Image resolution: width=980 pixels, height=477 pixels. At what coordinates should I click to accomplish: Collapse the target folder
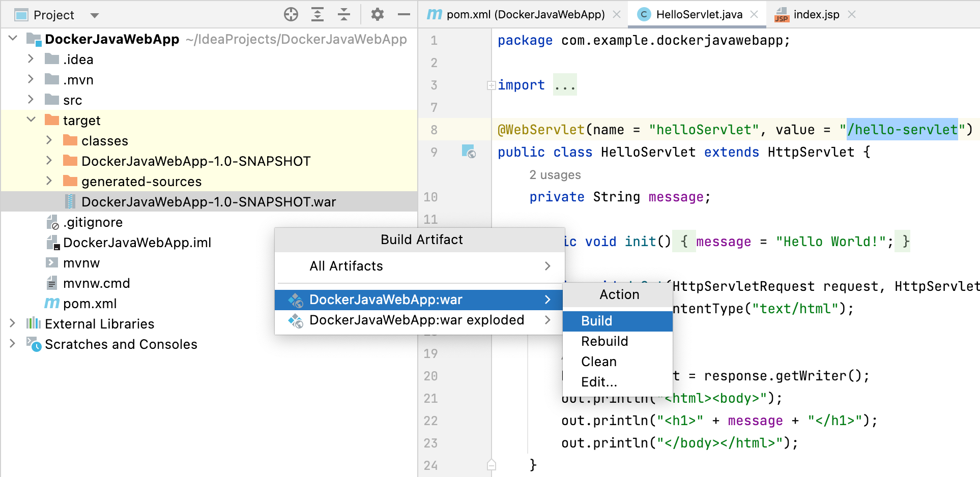point(31,120)
